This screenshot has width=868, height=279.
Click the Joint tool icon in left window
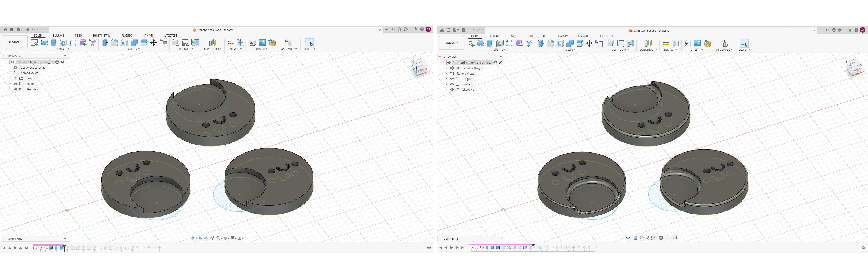click(x=289, y=43)
